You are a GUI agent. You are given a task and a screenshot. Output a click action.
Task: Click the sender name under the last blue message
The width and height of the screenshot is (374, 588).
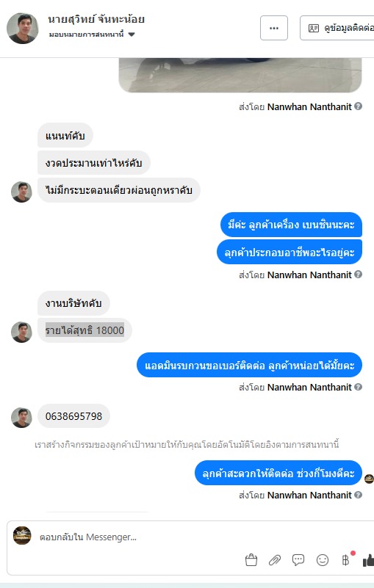tap(309, 495)
